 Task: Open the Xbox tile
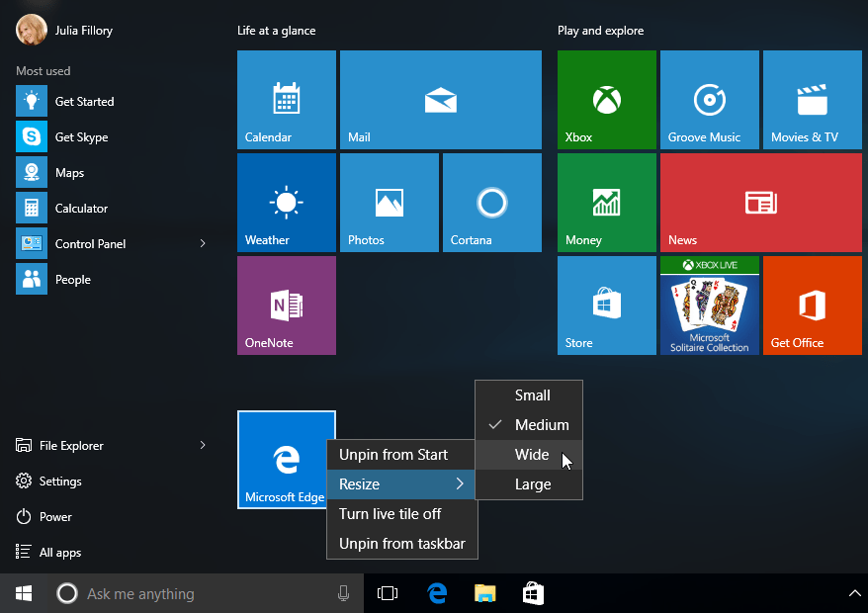pos(606,100)
